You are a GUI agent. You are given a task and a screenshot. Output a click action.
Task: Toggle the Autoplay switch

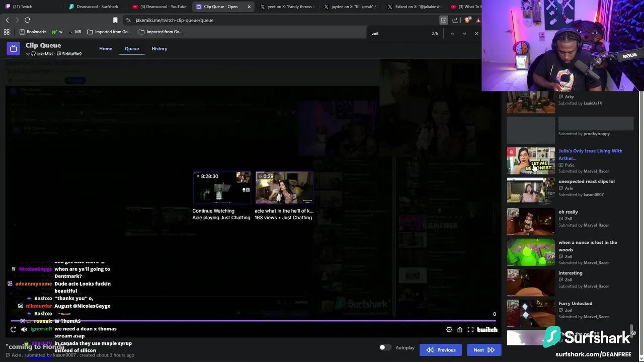tap(385, 347)
